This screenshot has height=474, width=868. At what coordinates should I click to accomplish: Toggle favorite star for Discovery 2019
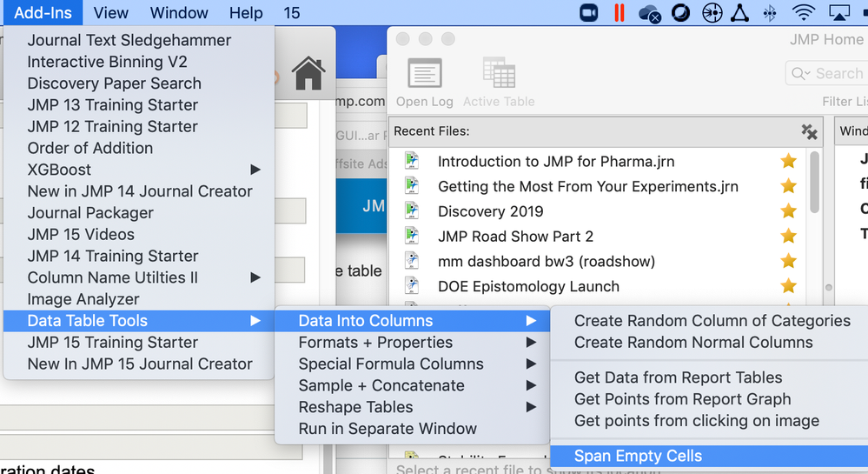788,211
